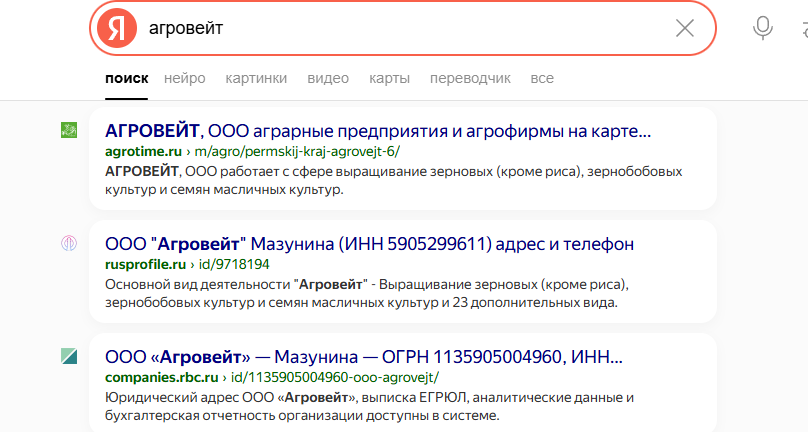Open rbc path id/1135905004960-ooo-agrovejt/
Viewport: 808px width, 432px height.
tap(335, 377)
